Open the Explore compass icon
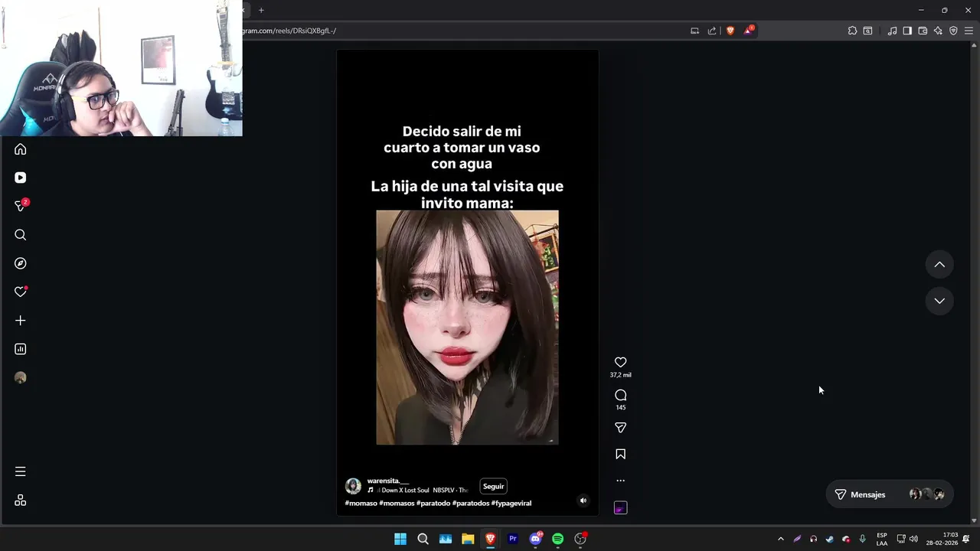The width and height of the screenshot is (980, 551). click(x=21, y=263)
